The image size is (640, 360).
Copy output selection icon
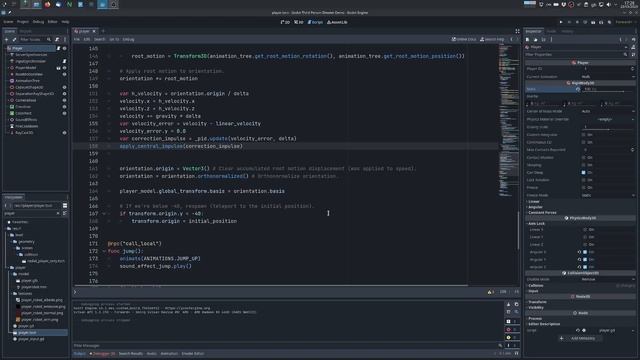click(x=516, y=304)
